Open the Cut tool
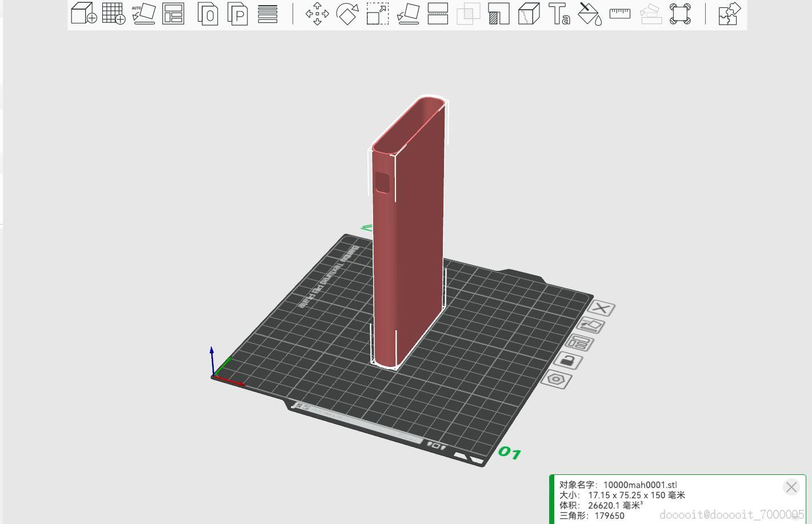This screenshot has height=524, width=812. click(438, 14)
